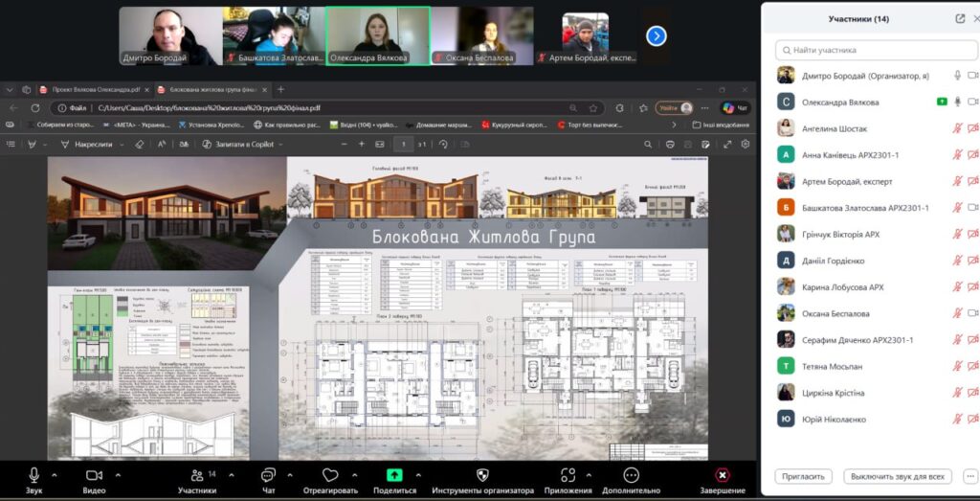Open the Чат (Chat) panel icon
Viewport: 980px width, 501px height.
coord(268,475)
